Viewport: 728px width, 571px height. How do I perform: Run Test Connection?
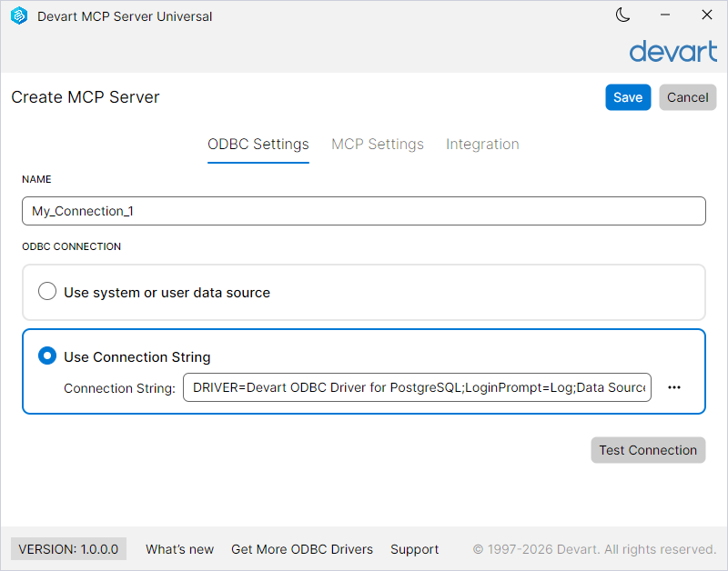click(648, 450)
